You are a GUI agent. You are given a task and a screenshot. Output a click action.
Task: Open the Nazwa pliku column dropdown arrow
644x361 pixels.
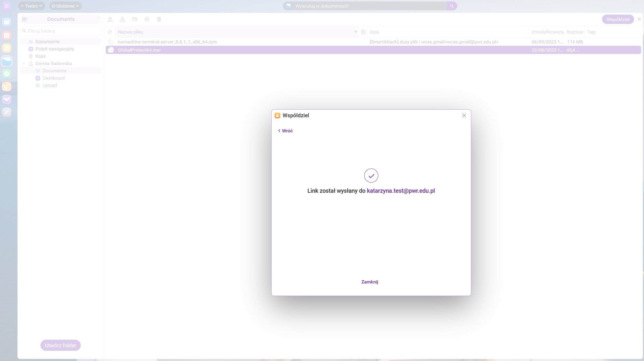356,32
